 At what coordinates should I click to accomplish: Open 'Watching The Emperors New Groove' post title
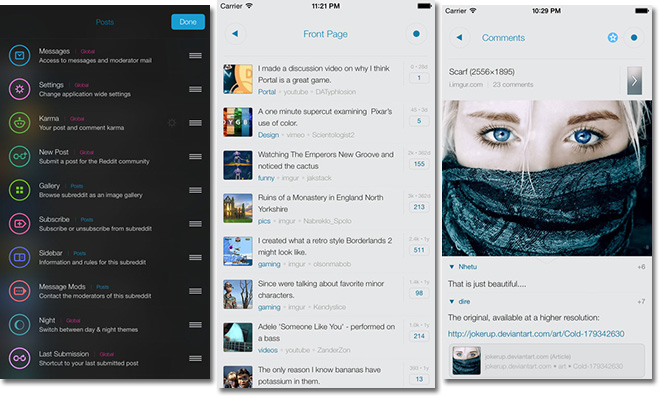[326, 160]
